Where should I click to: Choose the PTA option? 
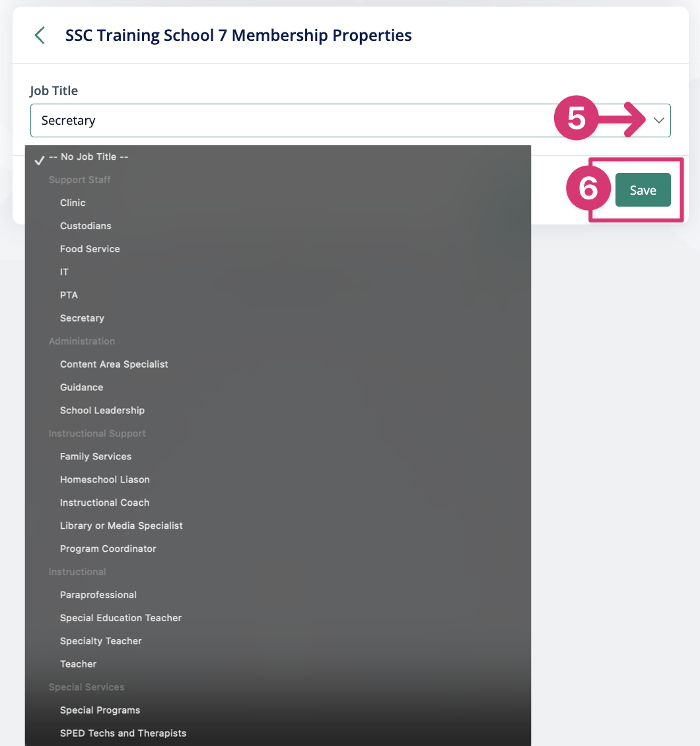(x=69, y=295)
